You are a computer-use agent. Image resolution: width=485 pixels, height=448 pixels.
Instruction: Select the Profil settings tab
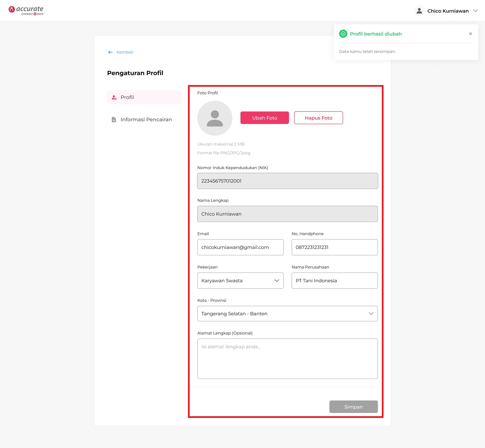144,97
